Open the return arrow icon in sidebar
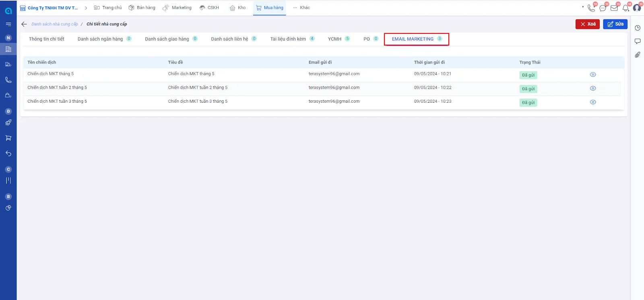 pyautogui.click(x=8, y=153)
